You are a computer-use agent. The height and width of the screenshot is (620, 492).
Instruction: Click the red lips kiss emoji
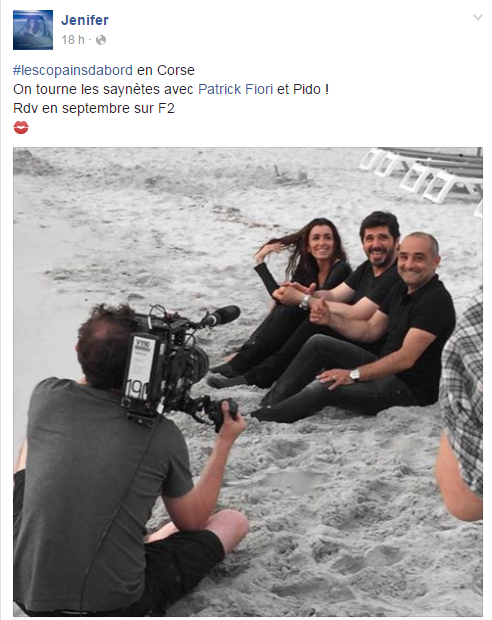pos(21,127)
